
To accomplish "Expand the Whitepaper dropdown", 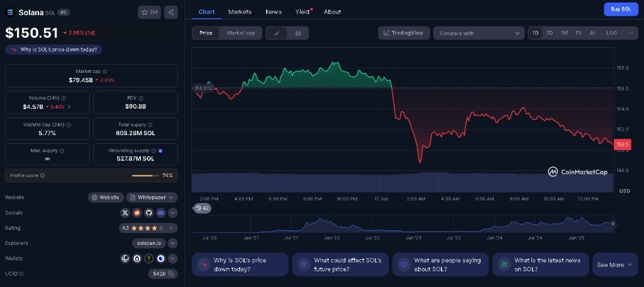I will [x=152, y=197].
